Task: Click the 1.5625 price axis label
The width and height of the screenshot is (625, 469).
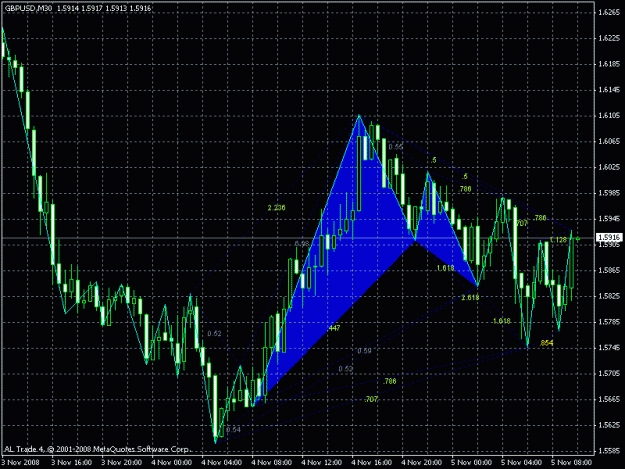Action: [609, 425]
